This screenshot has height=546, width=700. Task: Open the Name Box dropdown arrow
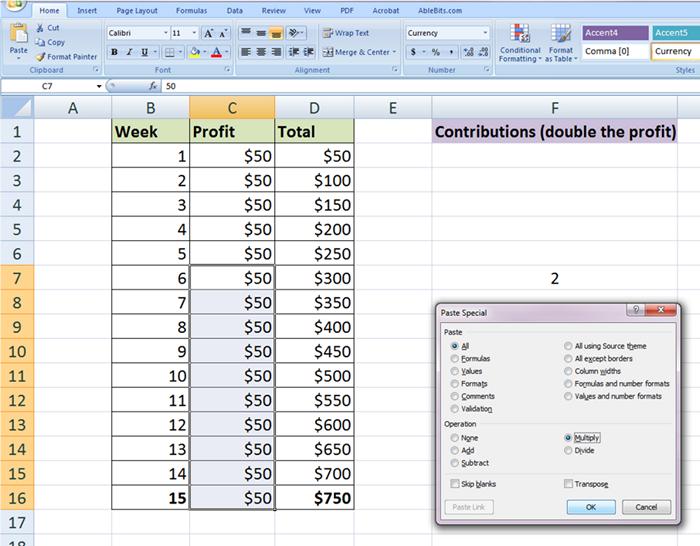(98, 87)
